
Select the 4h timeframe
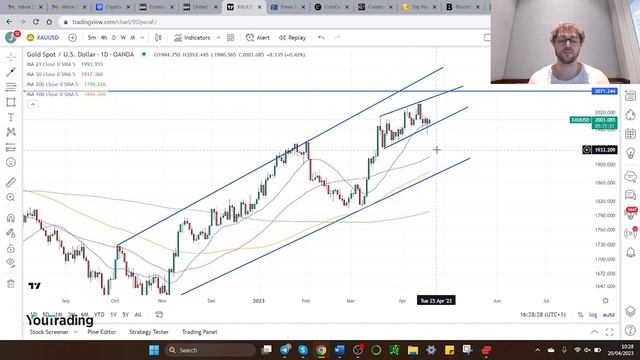pos(104,38)
